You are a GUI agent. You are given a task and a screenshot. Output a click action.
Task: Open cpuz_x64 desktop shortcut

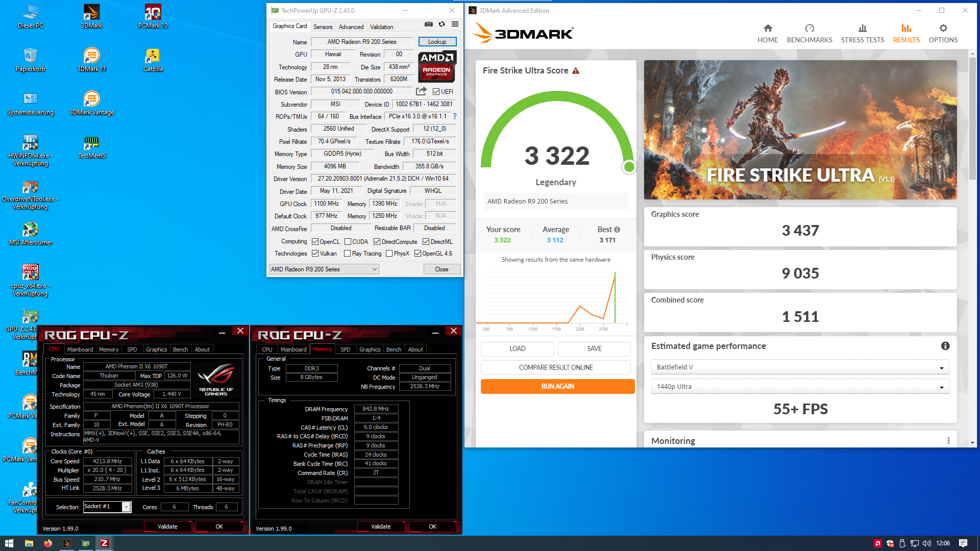[x=30, y=281]
